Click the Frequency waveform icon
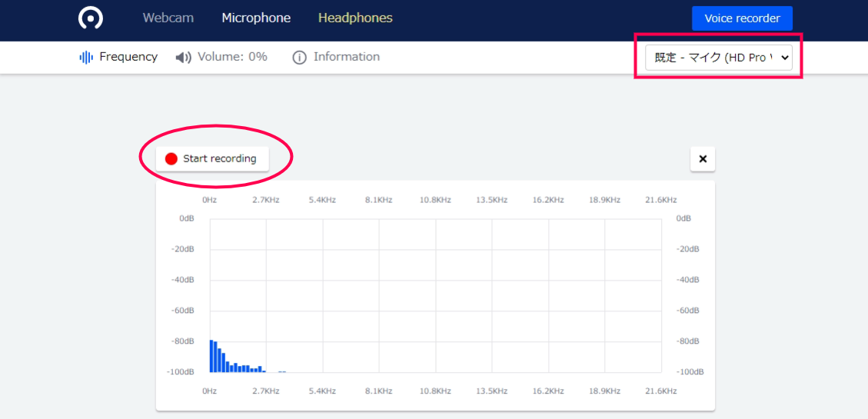Screen dimensions: 868x419 click(x=86, y=57)
